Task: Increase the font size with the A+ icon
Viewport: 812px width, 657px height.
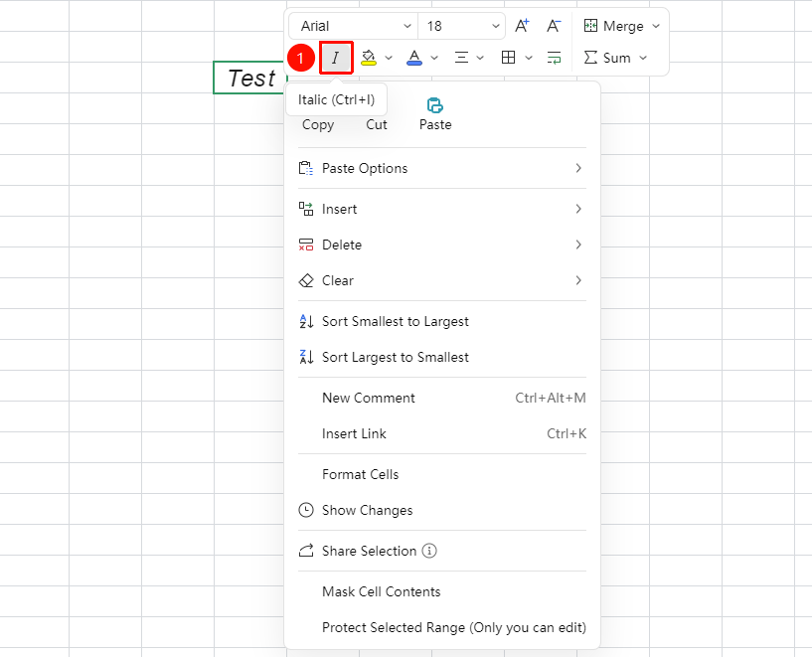Action: 522,26
